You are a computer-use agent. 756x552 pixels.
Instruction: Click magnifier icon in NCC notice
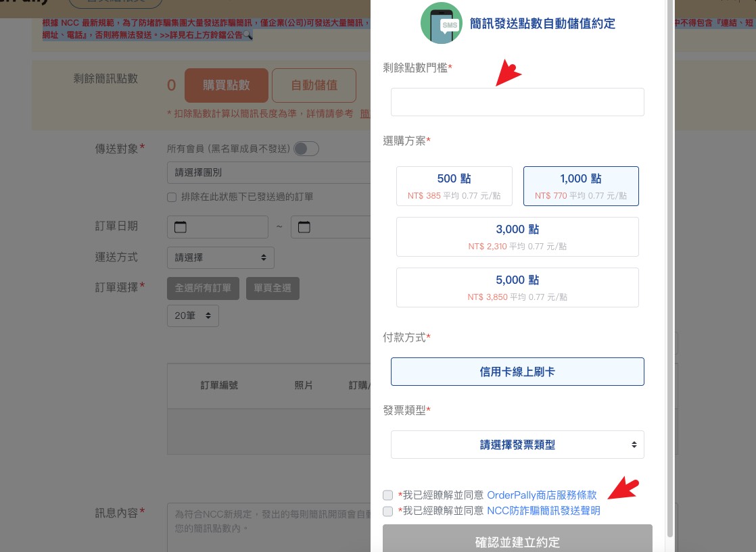247,34
